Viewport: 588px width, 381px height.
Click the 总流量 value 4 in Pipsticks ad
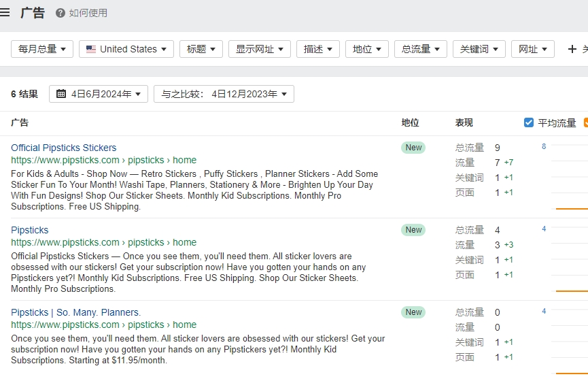pos(497,230)
